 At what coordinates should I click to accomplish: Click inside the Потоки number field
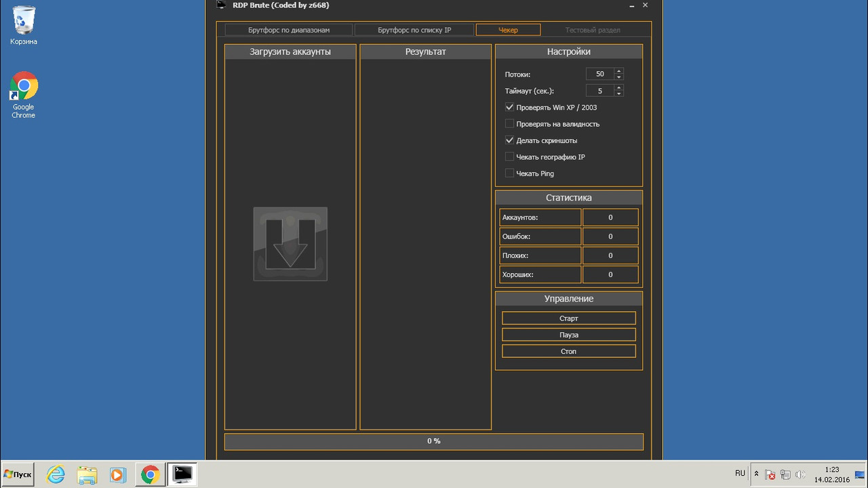[x=600, y=74]
